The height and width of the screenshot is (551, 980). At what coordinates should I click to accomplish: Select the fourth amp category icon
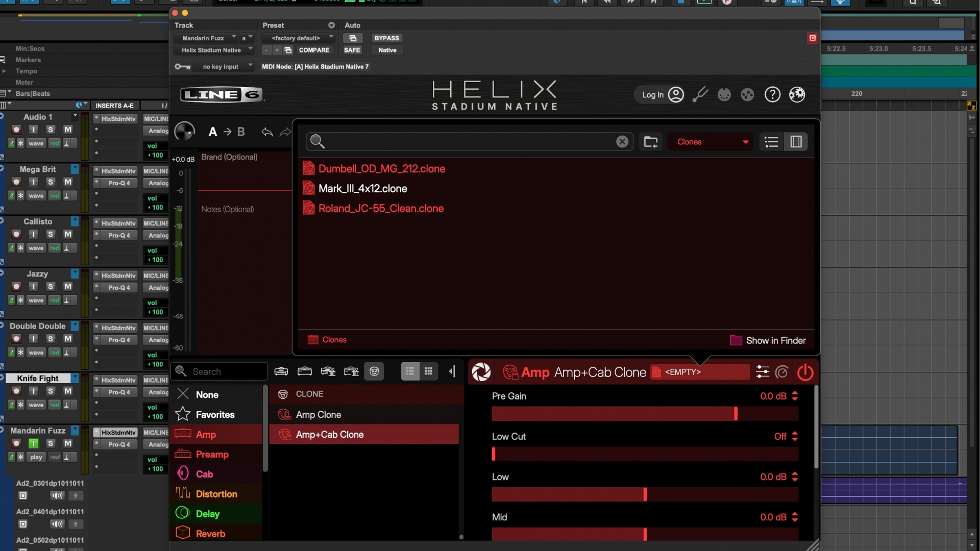tap(351, 371)
